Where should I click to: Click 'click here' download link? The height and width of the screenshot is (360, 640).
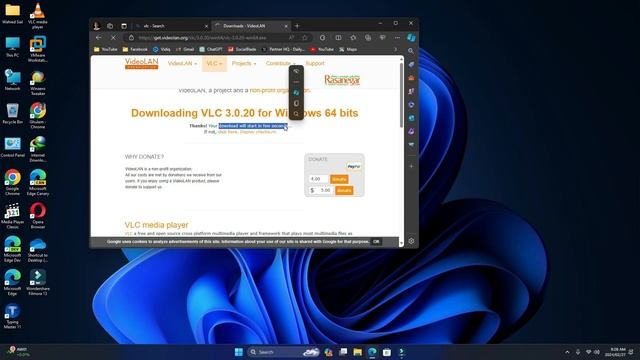point(227,132)
